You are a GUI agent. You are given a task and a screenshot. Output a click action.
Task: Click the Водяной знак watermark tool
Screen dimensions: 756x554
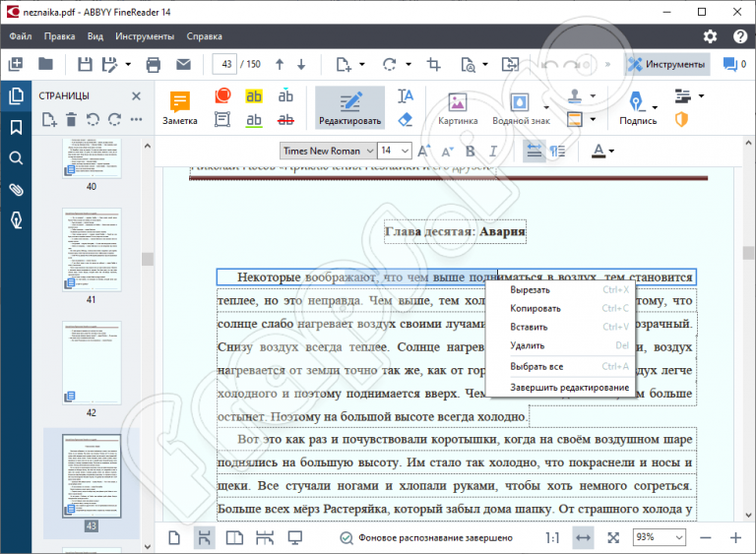518,108
